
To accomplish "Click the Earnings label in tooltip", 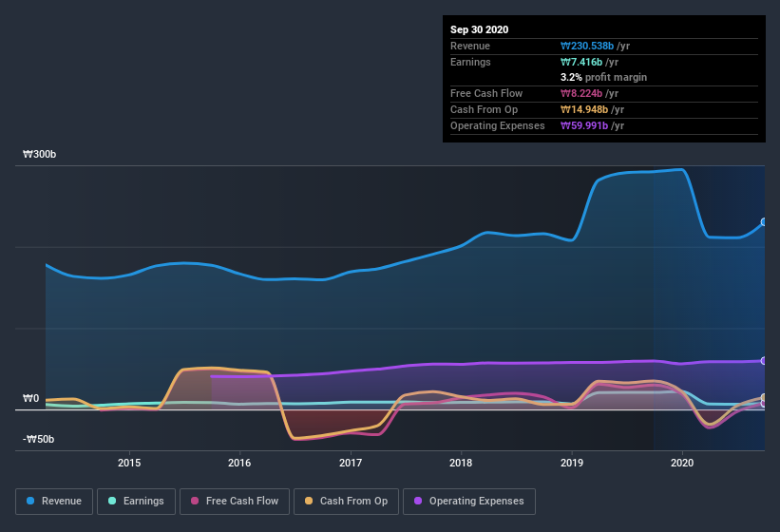I will (470, 62).
